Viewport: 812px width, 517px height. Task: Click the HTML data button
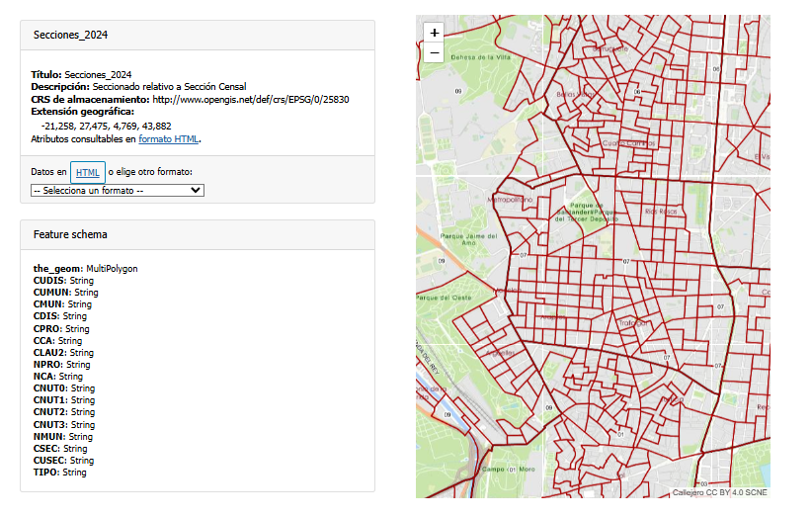click(x=88, y=172)
